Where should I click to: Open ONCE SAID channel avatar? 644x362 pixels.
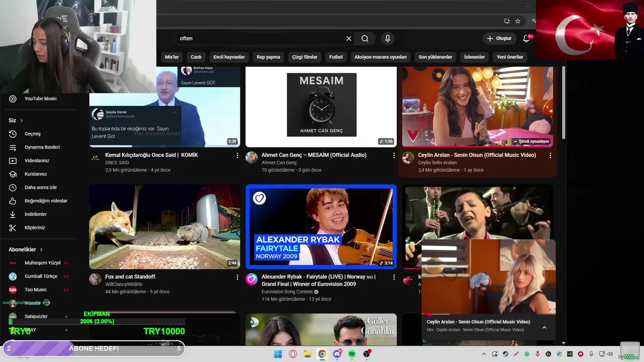(95, 157)
